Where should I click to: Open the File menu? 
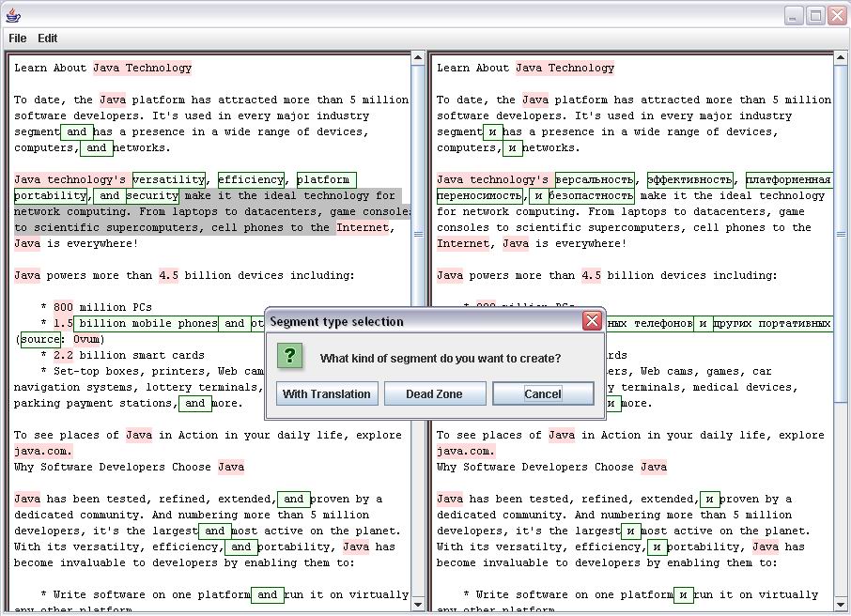[17, 38]
